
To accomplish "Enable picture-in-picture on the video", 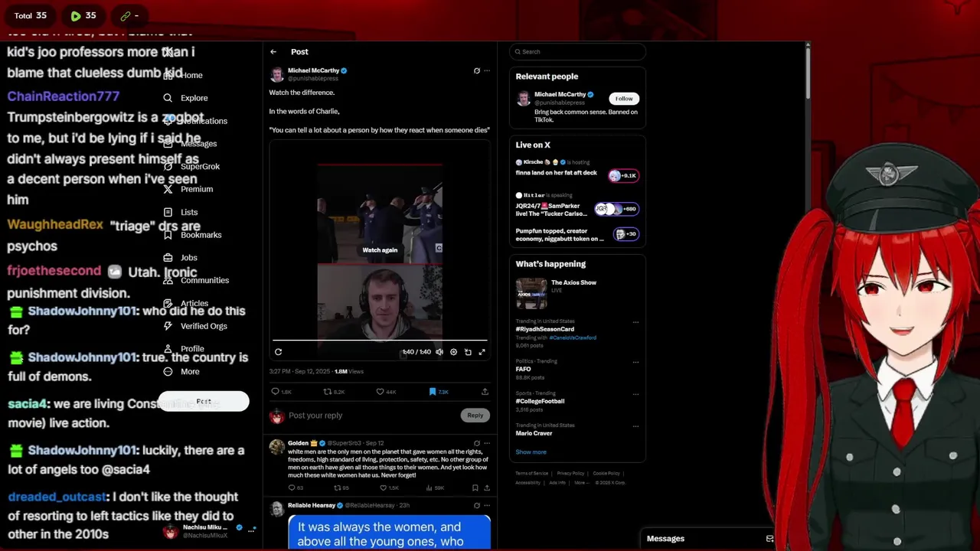I will [468, 352].
